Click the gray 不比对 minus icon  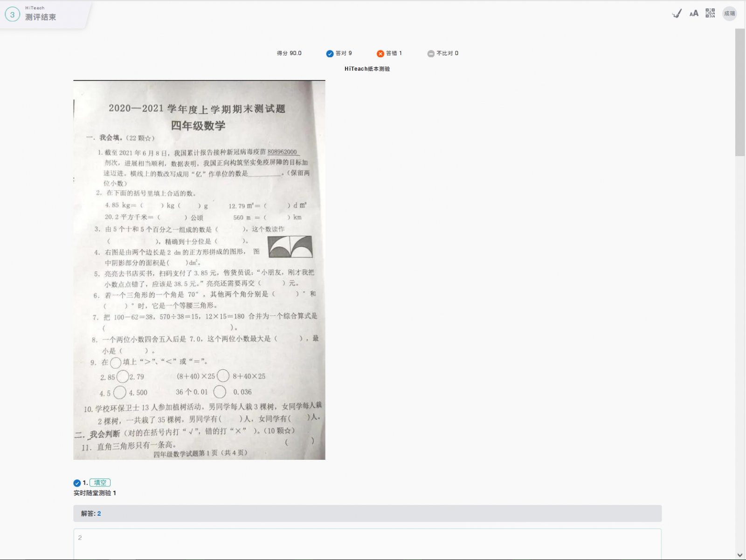point(431,54)
